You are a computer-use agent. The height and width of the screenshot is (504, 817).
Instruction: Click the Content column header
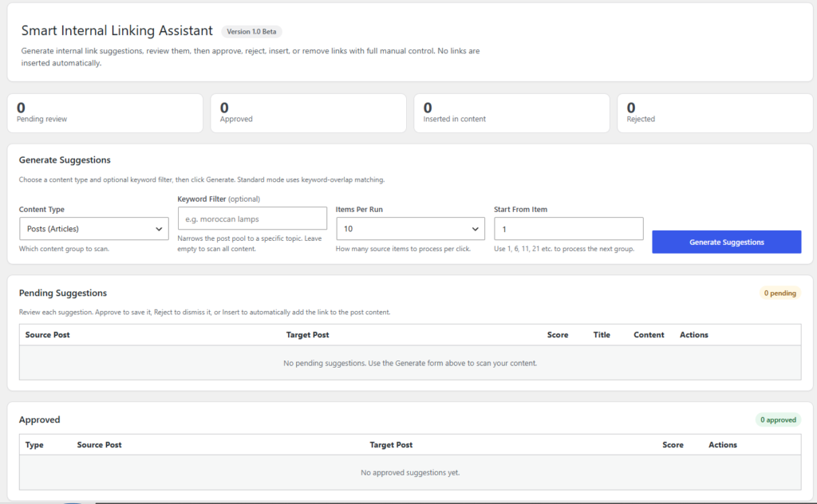tap(649, 335)
